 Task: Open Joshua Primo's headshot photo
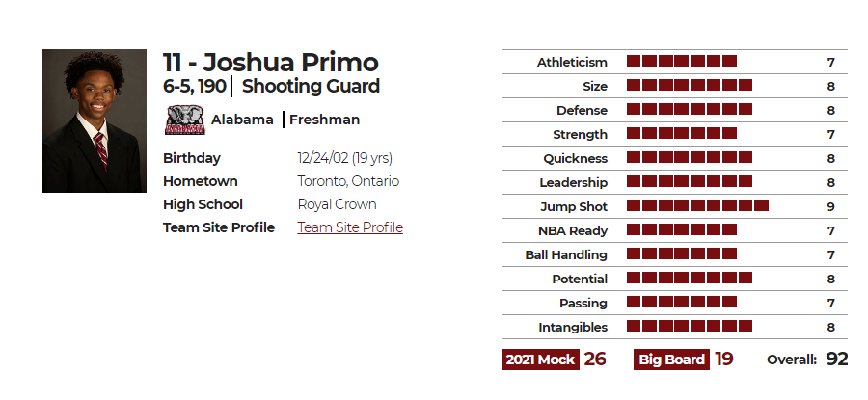click(x=95, y=121)
